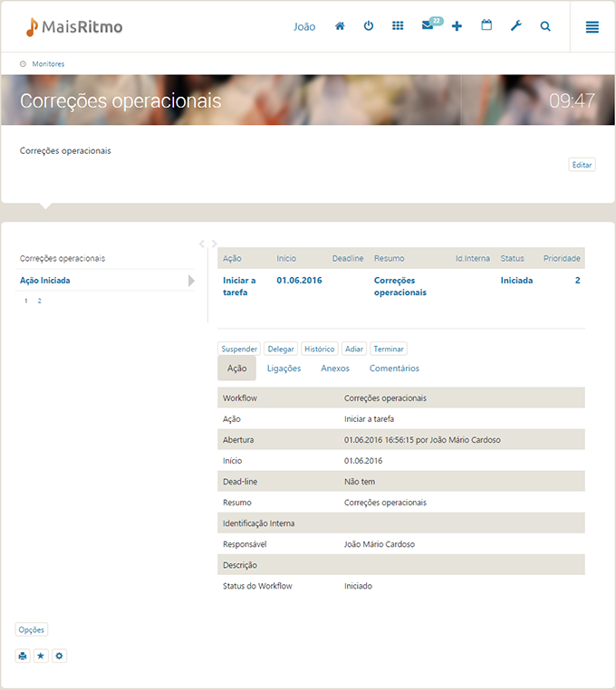Click the Opções button
Image resolution: width=616 pixels, height=690 pixels.
click(x=32, y=629)
